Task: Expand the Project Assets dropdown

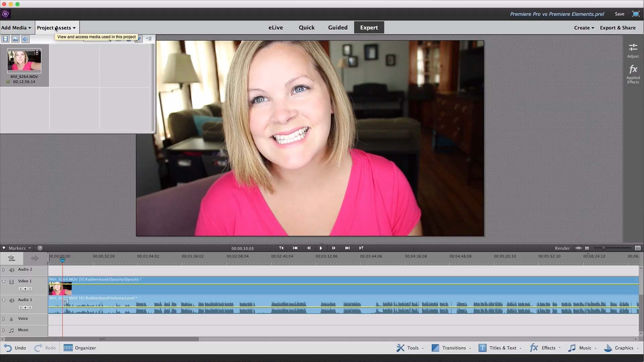Action: pyautogui.click(x=56, y=27)
